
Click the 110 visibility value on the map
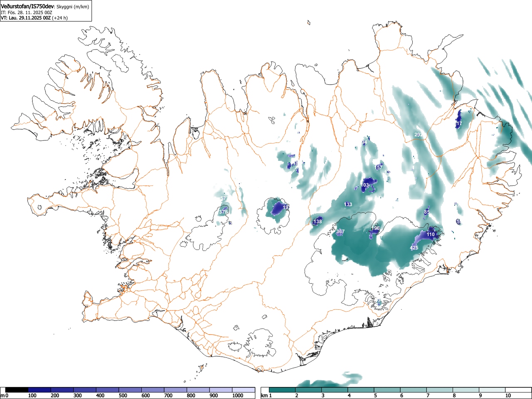tap(431, 235)
